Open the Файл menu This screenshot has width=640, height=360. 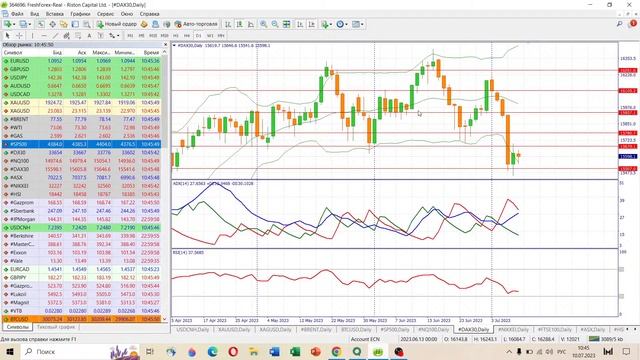coord(17,14)
